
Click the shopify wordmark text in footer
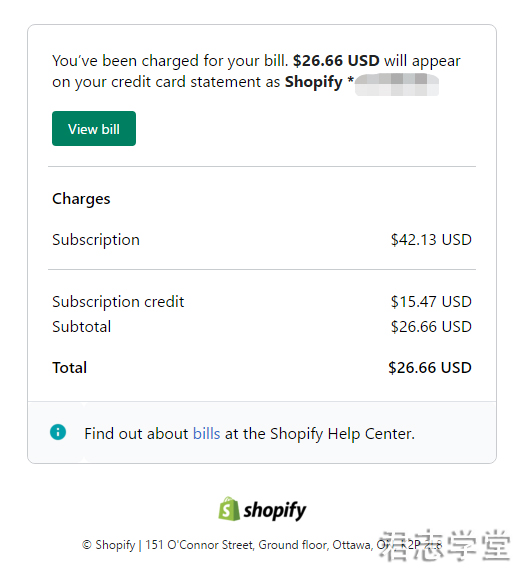point(275,511)
